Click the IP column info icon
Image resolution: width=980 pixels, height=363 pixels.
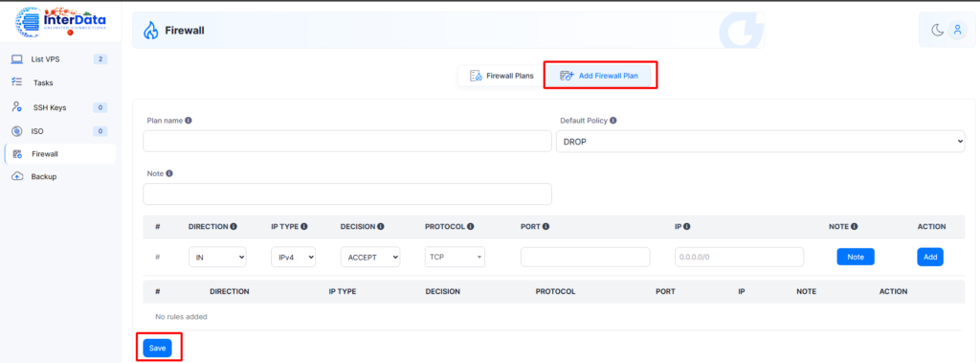tap(686, 227)
